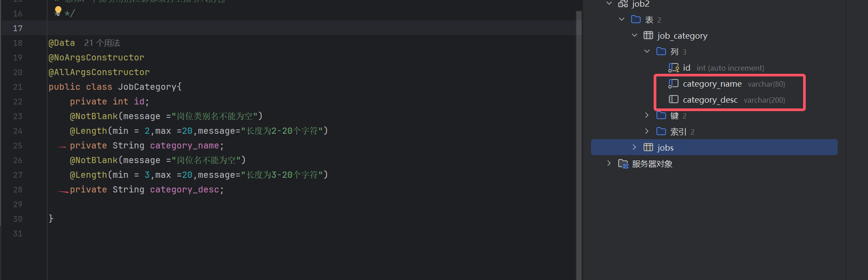Image resolution: width=868 pixels, height=280 pixels.
Task: Click the category_name column icon
Action: point(673,84)
